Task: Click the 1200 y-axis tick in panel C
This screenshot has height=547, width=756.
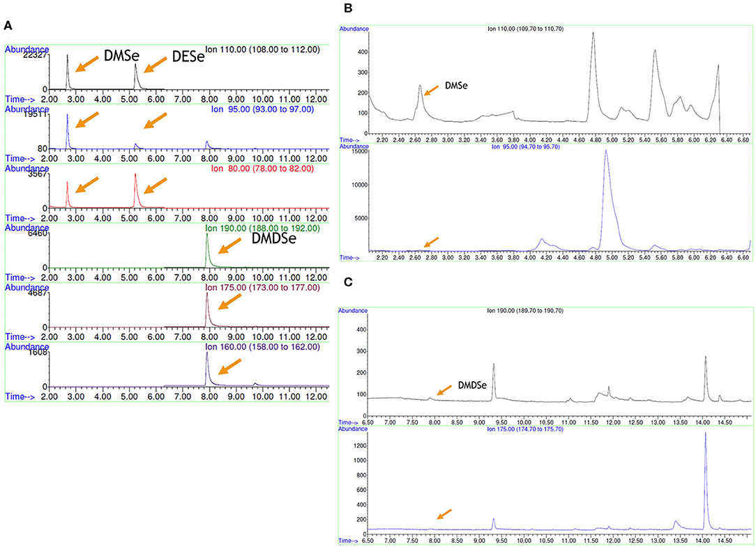Action: point(361,446)
